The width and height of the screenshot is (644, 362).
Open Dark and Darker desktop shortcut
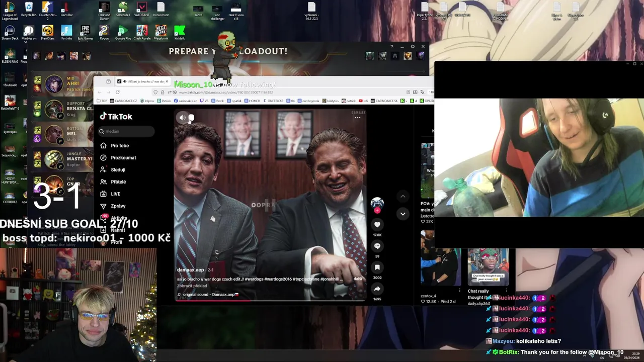point(104,11)
